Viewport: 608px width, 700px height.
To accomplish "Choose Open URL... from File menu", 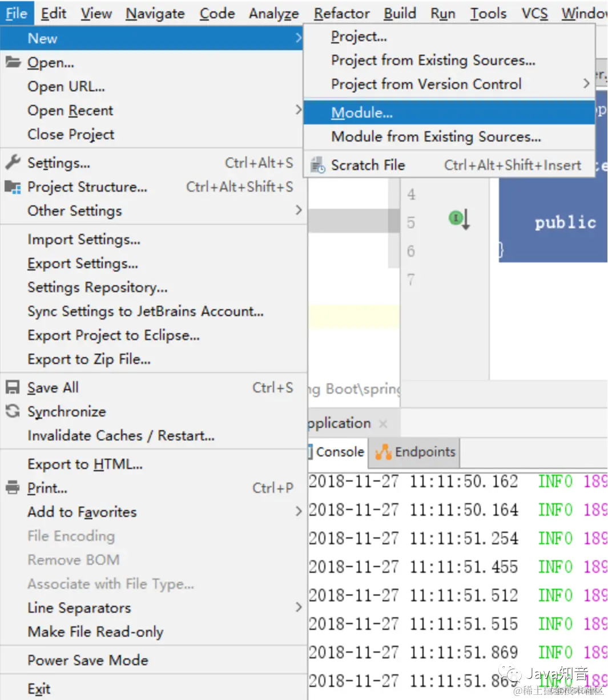I will pyautogui.click(x=153, y=86).
